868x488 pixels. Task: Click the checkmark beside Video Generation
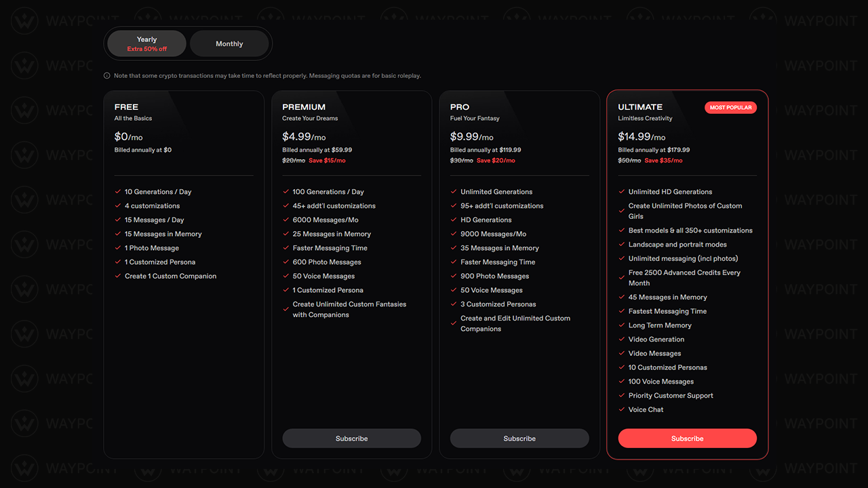(623, 339)
